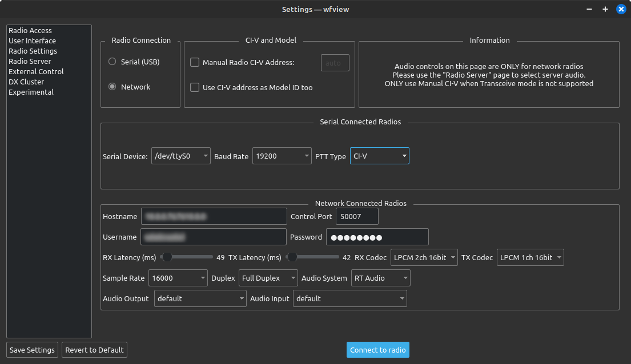
Task: Open the PTT Type dropdown
Action: (380, 156)
